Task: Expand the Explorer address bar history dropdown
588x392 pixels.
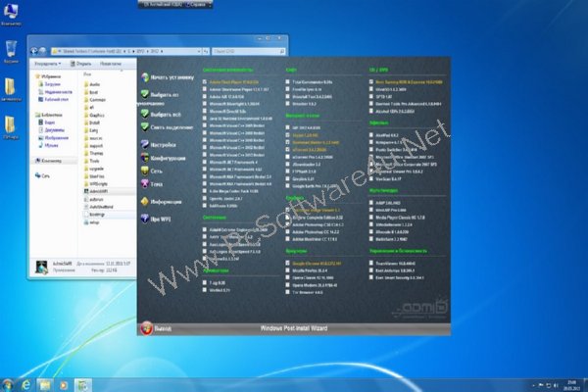Action: [x=199, y=51]
